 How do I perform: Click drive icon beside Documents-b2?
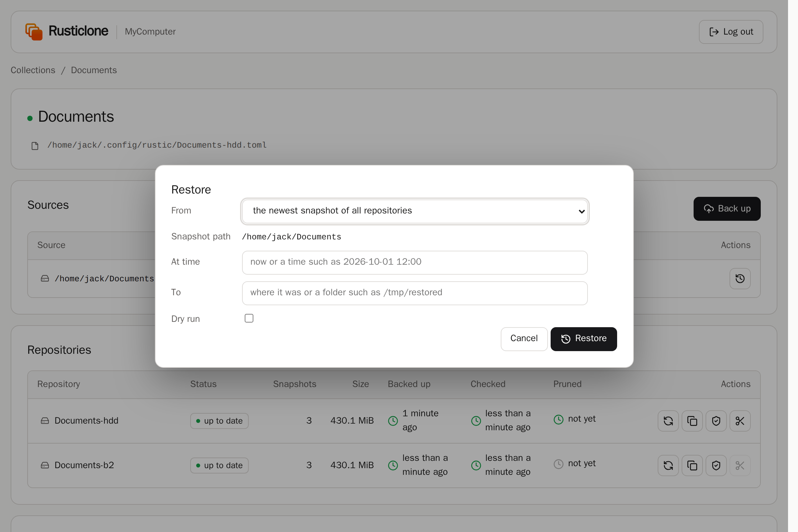tap(45, 465)
